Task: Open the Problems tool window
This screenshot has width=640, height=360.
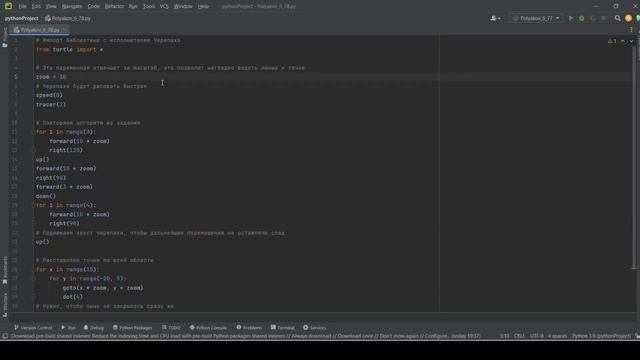Action: (x=249, y=327)
